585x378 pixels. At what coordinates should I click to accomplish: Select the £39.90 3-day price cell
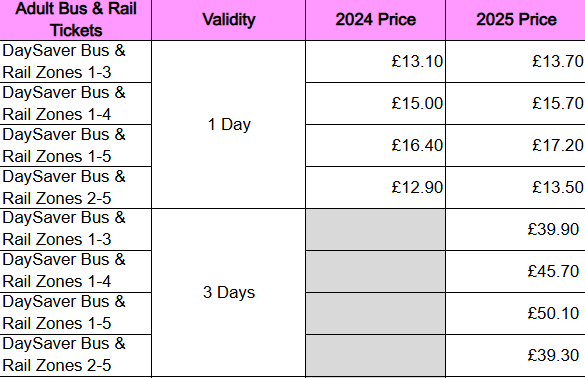coord(516,229)
